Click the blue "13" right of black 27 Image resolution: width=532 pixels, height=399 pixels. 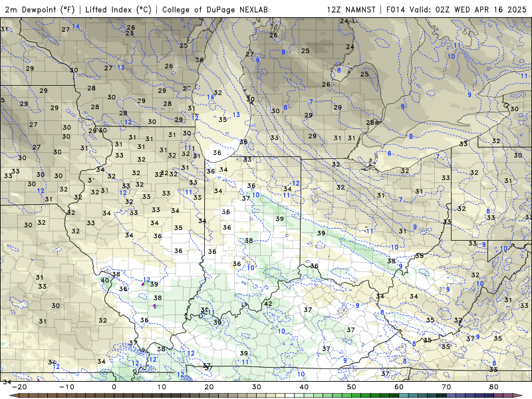[121, 68]
